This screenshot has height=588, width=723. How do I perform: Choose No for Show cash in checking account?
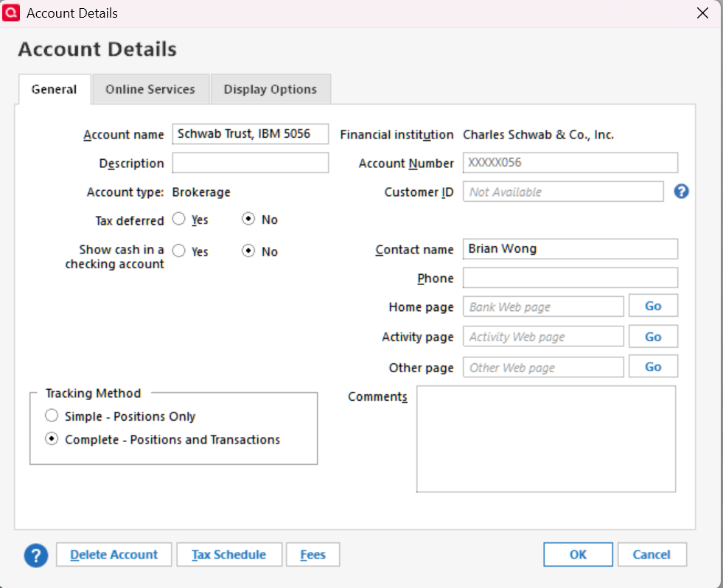248,251
